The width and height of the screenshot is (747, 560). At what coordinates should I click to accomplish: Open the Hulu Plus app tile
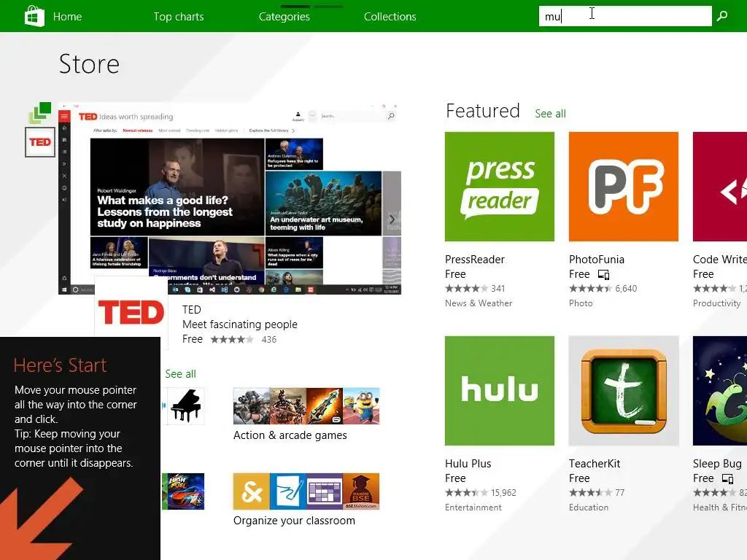[500, 391]
